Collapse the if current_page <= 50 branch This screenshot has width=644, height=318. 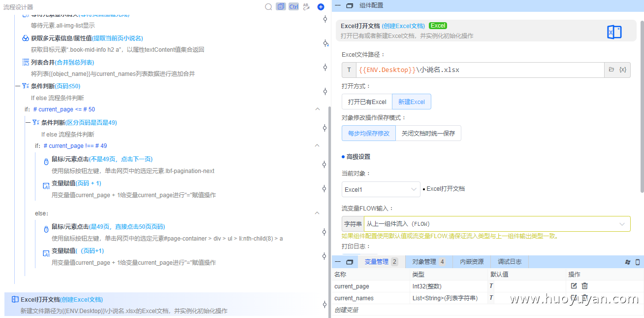click(318, 109)
